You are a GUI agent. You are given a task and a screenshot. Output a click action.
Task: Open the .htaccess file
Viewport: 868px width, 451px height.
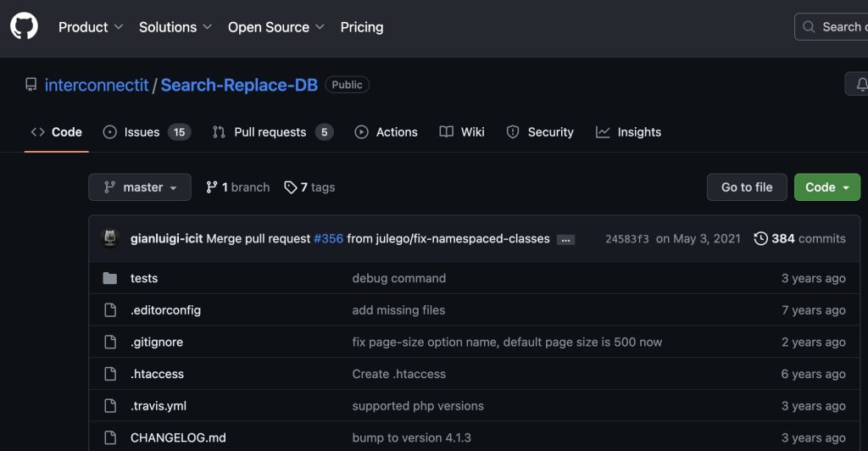point(157,374)
